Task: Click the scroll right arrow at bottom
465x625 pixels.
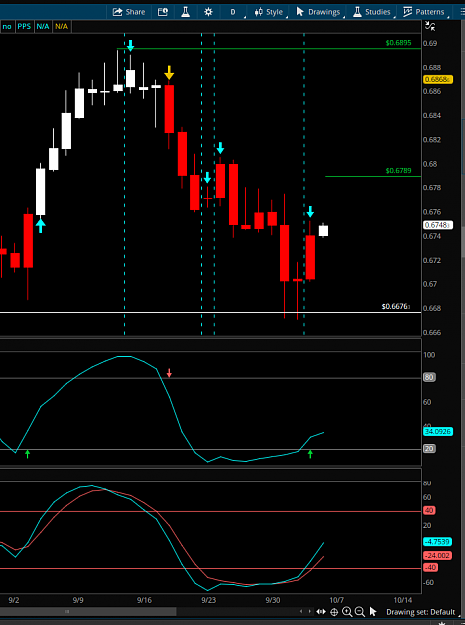Action: pyautogui.click(x=310, y=611)
